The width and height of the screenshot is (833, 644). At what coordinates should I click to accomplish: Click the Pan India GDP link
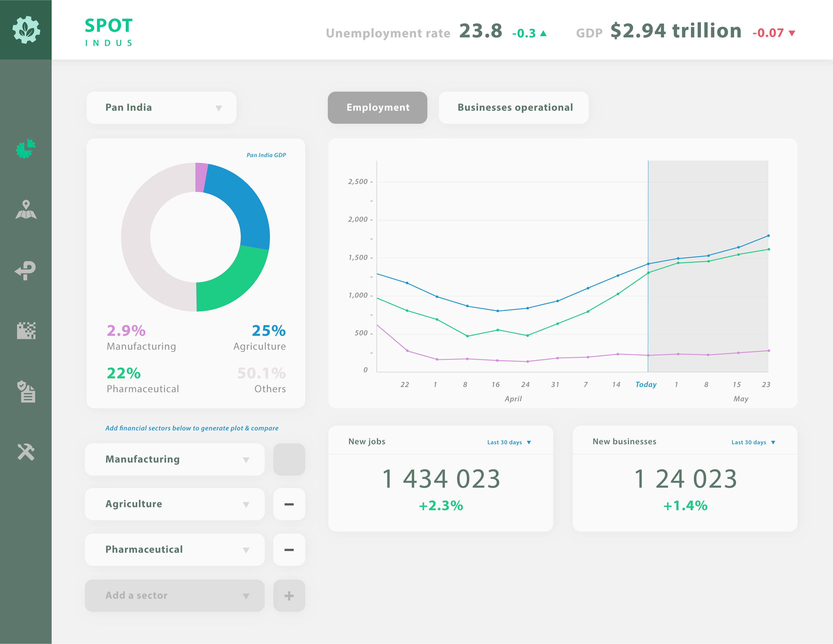266,155
